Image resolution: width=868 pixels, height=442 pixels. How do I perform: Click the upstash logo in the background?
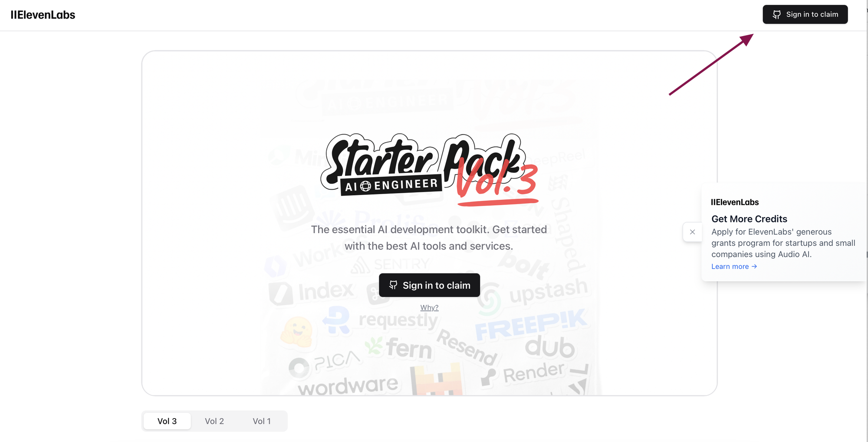535,295
